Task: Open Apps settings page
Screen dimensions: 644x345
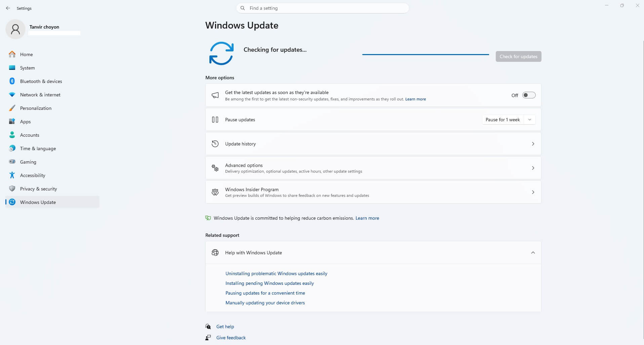Action: pos(52,121)
